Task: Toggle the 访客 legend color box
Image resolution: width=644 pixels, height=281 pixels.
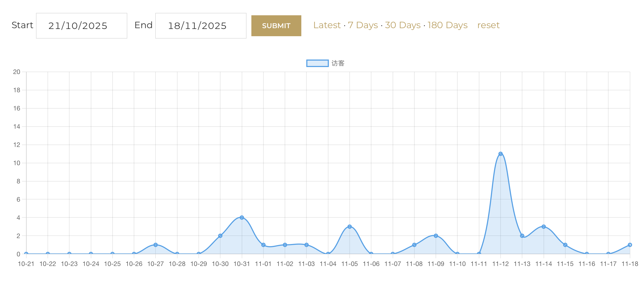Action: (x=317, y=63)
